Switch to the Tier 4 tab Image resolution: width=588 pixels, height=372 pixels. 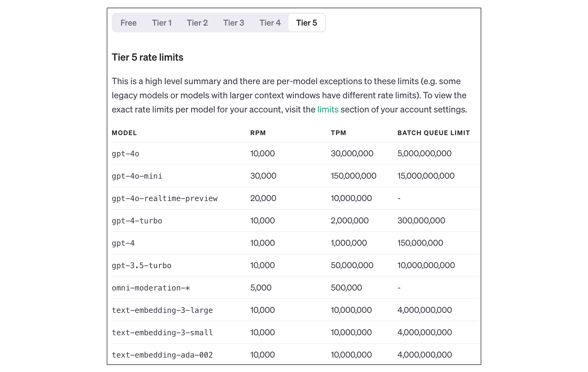(x=270, y=23)
